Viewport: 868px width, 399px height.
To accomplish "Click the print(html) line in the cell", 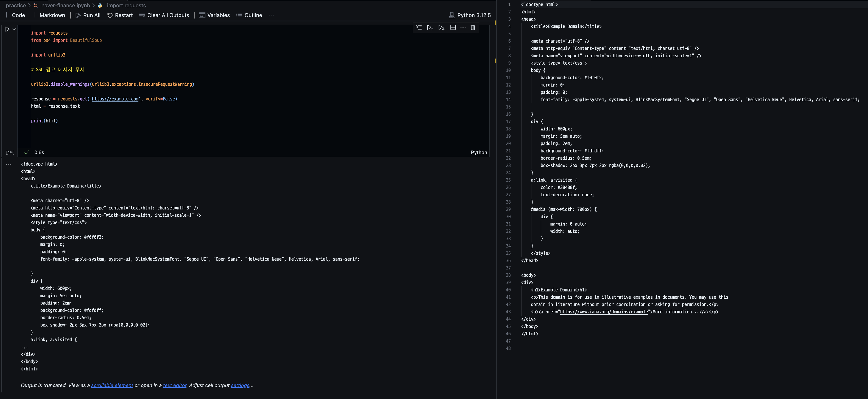I will click(45, 121).
